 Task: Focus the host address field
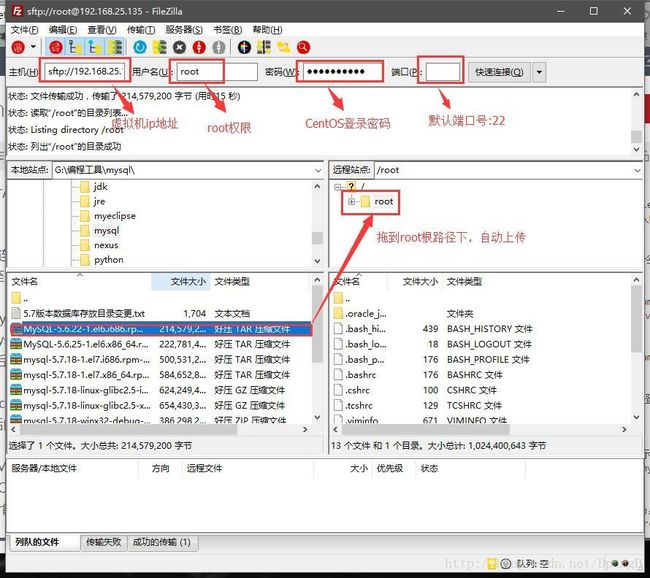85,72
